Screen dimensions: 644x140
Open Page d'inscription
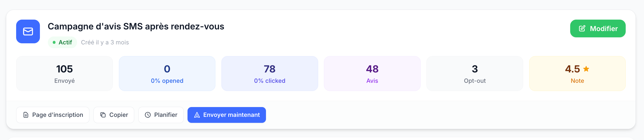point(53,115)
